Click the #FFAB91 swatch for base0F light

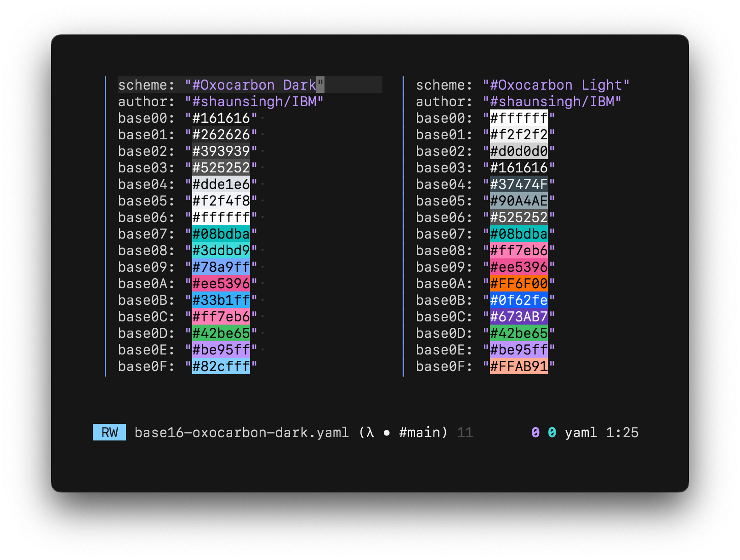(518, 366)
